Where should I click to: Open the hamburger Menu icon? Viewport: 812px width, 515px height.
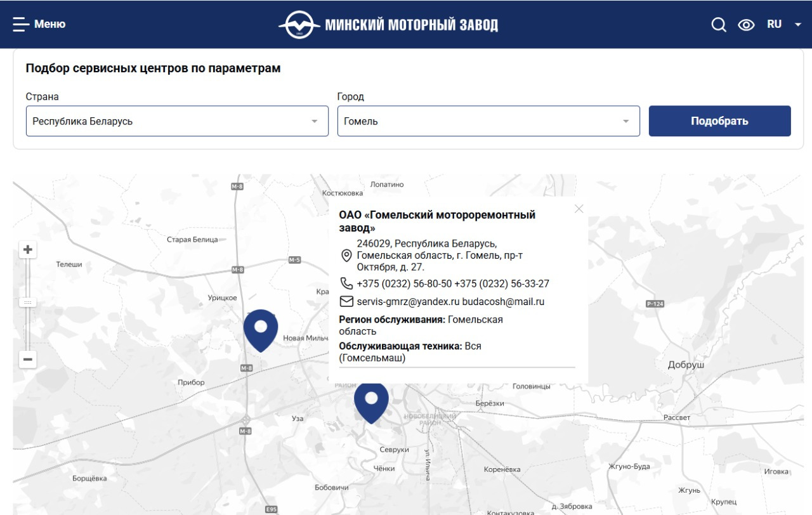(21, 25)
